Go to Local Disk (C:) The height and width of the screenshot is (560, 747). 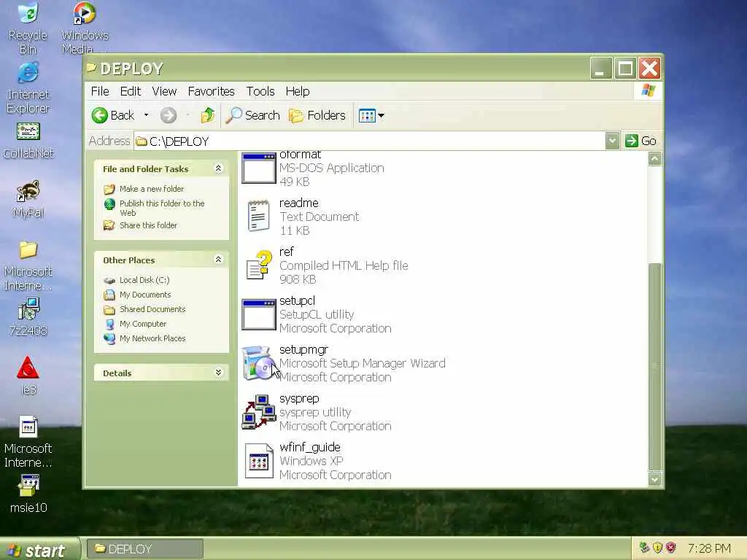pos(144,280)
